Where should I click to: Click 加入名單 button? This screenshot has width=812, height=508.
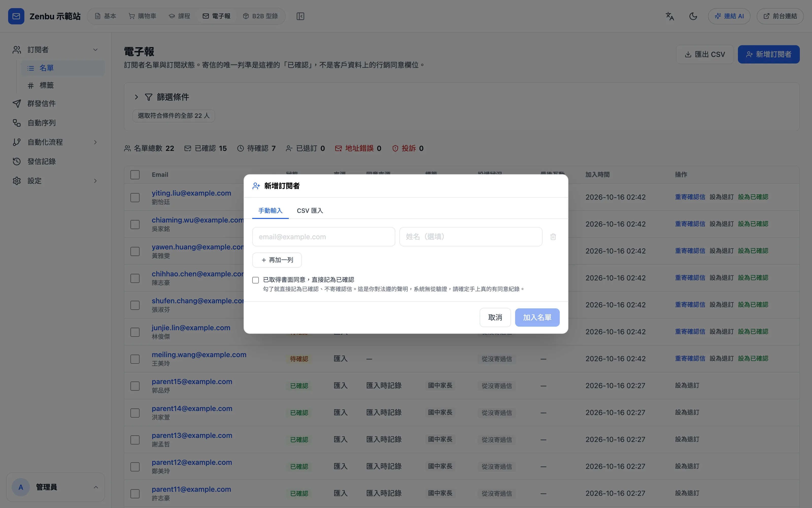click(x=537, y=317)
